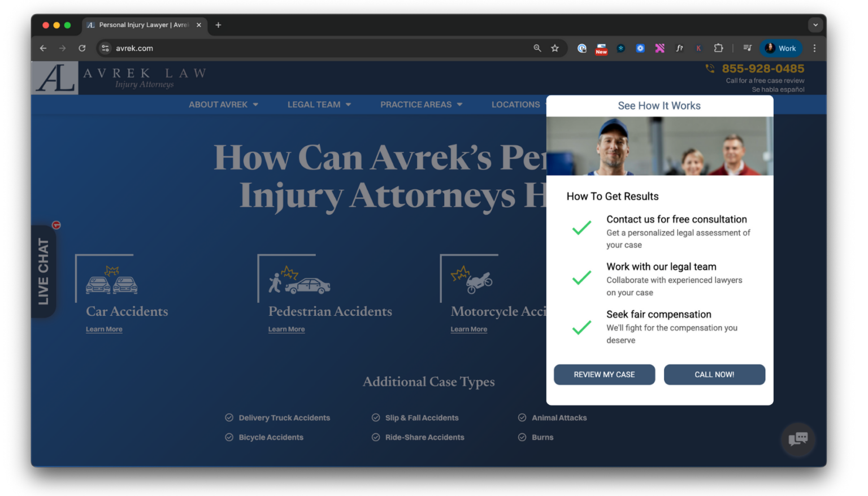Click Learn More under Car Accidents
868x496 pixels.
[x=104, y=329]
